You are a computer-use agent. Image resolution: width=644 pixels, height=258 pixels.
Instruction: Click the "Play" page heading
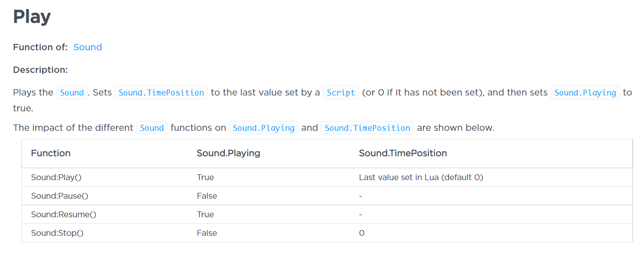tap(32, 17)
